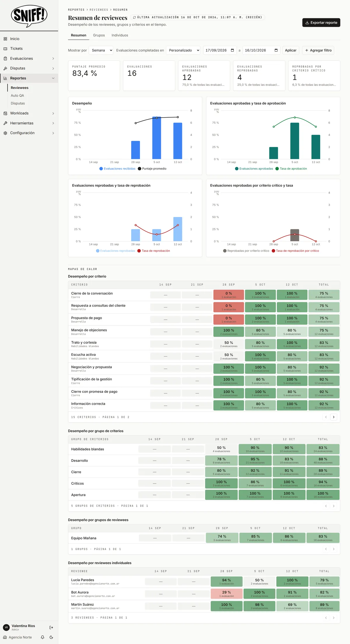The width and height of the screenshot is (350, 644).
Task: Click the Evaluaciones clipboard icon
Action: [x=5, y=59]
